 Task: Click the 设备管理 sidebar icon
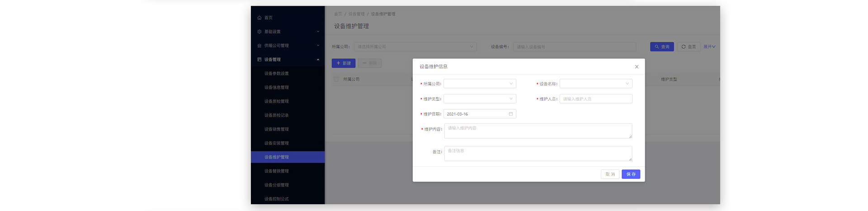pyautogui.click(x=259, y=60)
